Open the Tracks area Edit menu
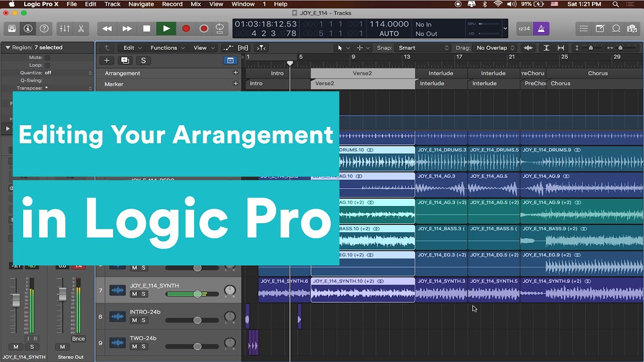Image resolution: width=644 pixels, height=362 pixels. pos(132,48)
